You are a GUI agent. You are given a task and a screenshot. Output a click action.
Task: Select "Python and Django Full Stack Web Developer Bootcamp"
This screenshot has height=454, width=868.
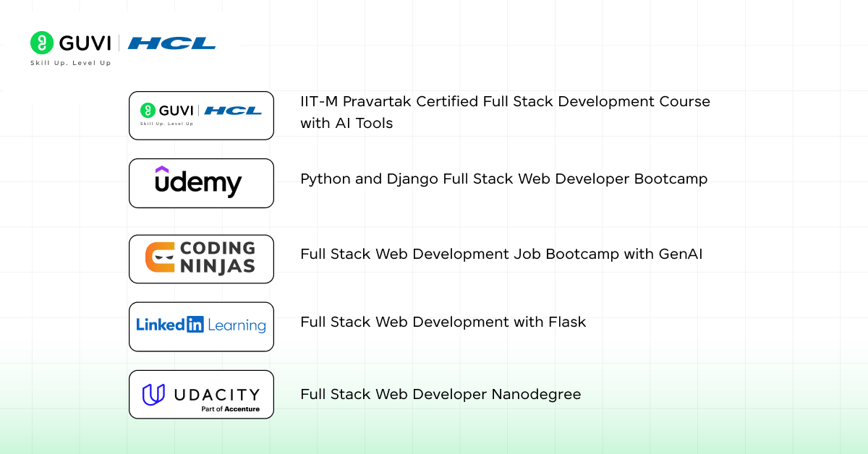click(x=503, y=179)
